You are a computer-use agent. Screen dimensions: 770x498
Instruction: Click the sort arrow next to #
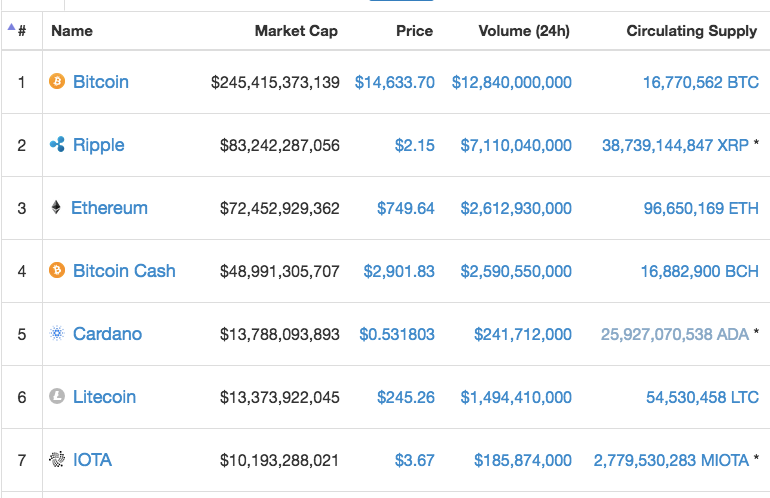tap(11, 27)
